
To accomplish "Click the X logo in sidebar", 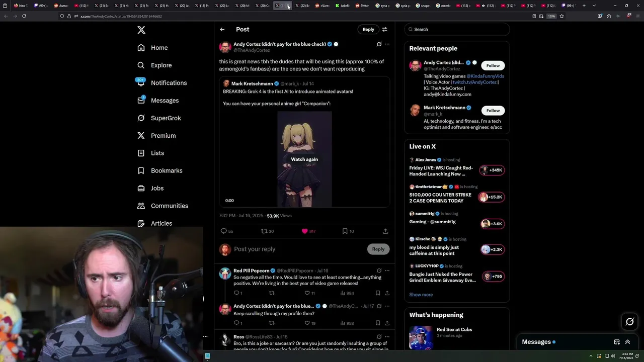I will (x=141, y=30).
